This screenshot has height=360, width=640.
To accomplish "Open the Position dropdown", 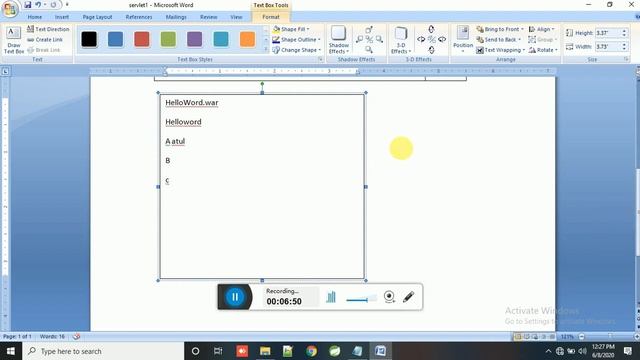I will pyautogui.click(x=463, y=40).
